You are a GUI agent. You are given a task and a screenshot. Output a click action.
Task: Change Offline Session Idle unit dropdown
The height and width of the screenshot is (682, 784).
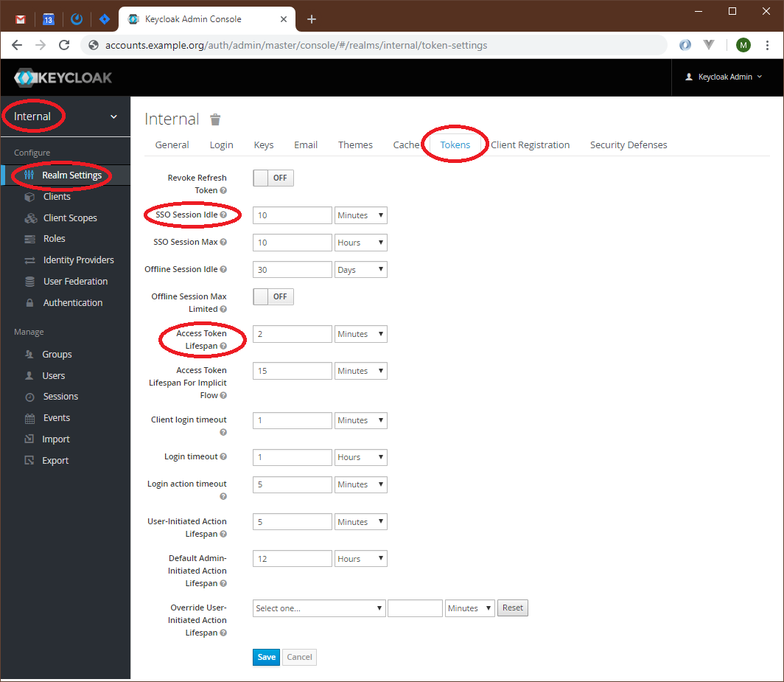360,270
